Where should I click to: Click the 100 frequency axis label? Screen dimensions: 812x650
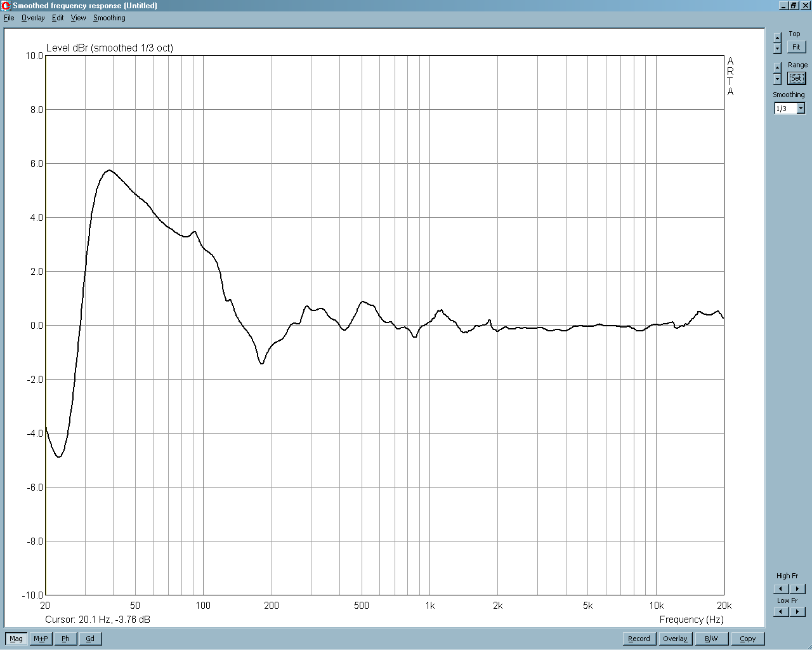click(x=203, y=606)
